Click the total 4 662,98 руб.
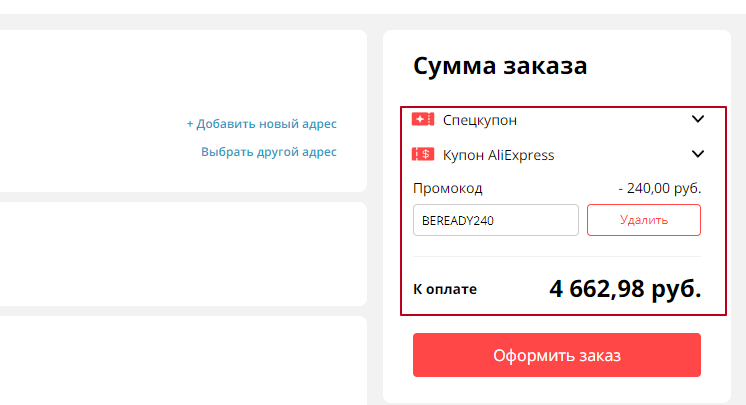 [625, 289]
